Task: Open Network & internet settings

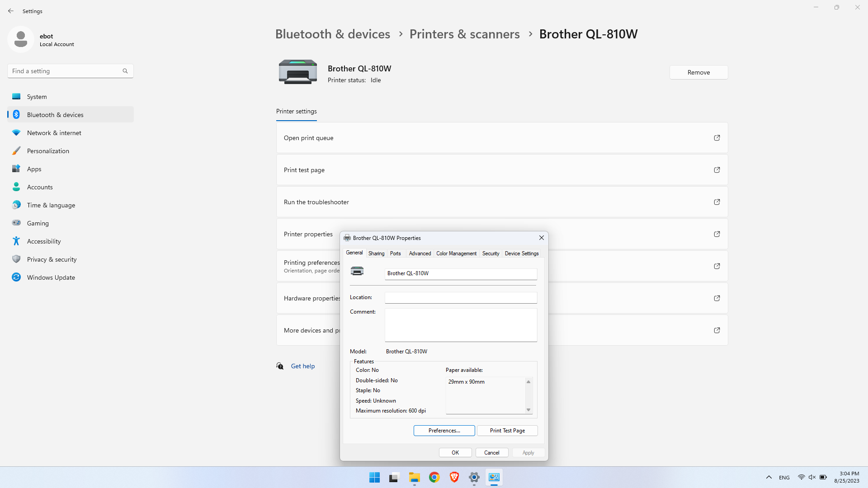Action: coord(71,133)
